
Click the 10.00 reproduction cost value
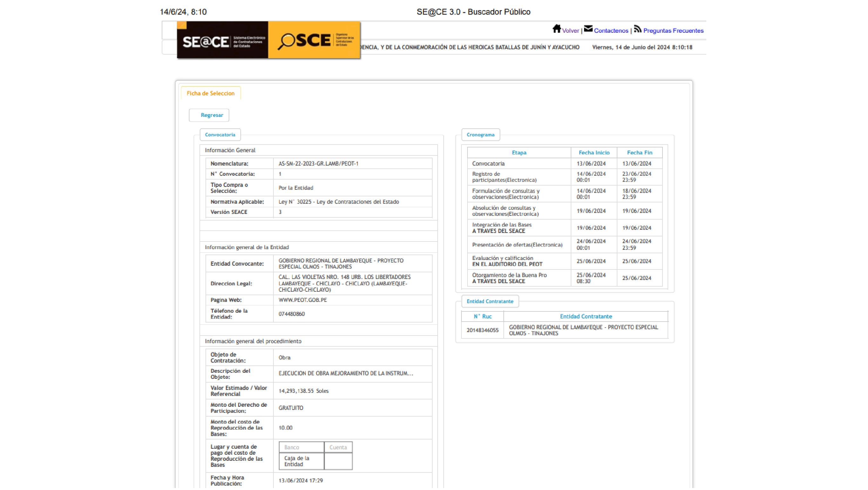pos(286,428)
